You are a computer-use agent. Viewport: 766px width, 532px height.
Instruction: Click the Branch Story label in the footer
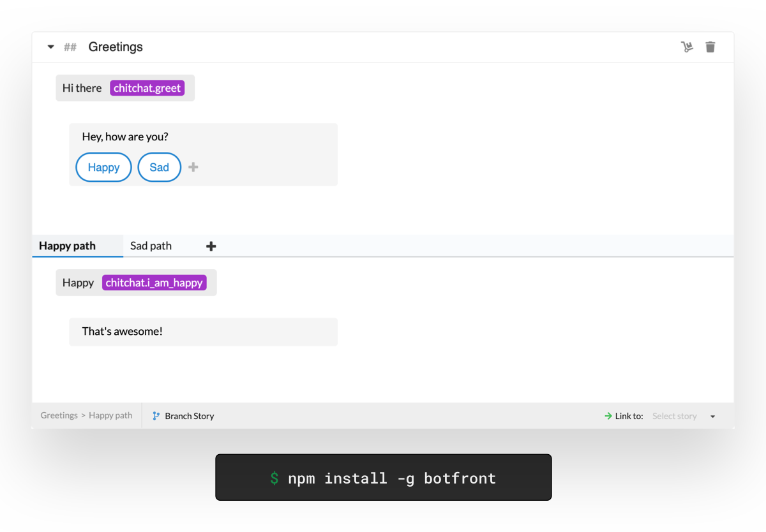click(x=189, y=415)
